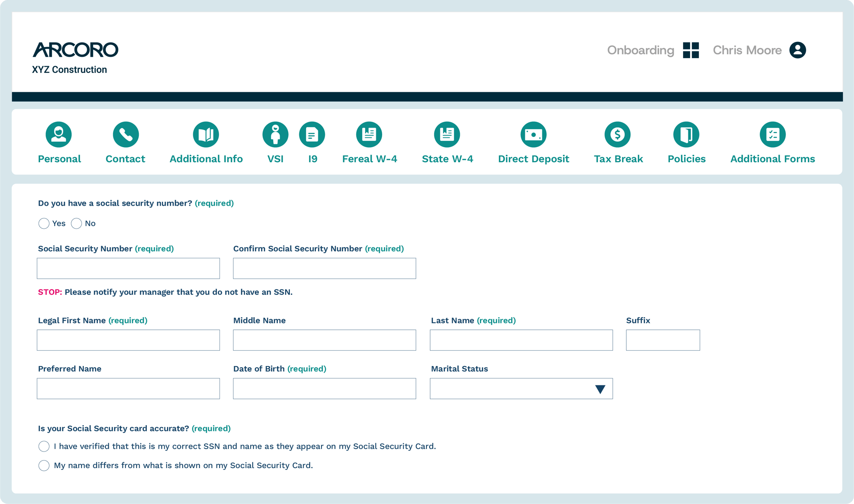This screenshot has width=854, height=504.
Task: Focus the Social Security Number field
Action: (x=129, y=268)
